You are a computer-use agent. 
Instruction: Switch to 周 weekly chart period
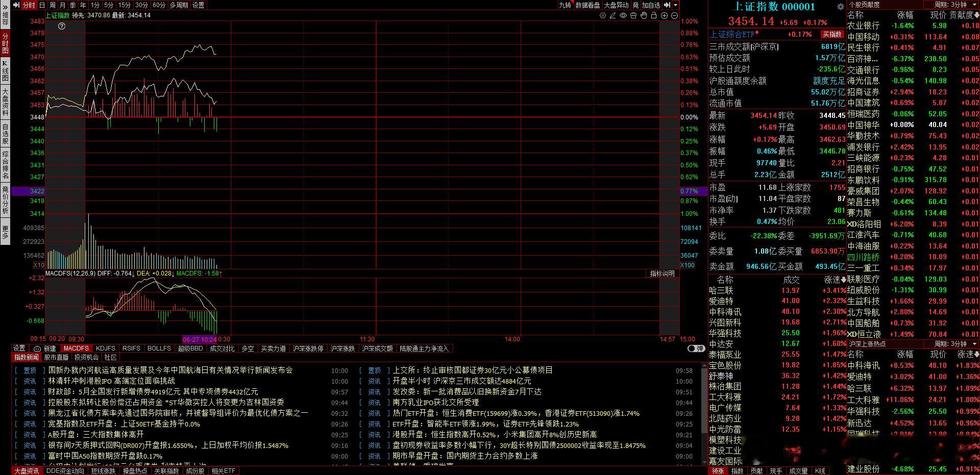click(x=52, y=5)
